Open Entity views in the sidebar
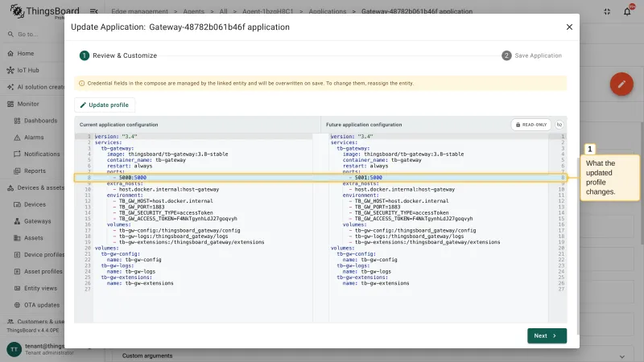 35,288
